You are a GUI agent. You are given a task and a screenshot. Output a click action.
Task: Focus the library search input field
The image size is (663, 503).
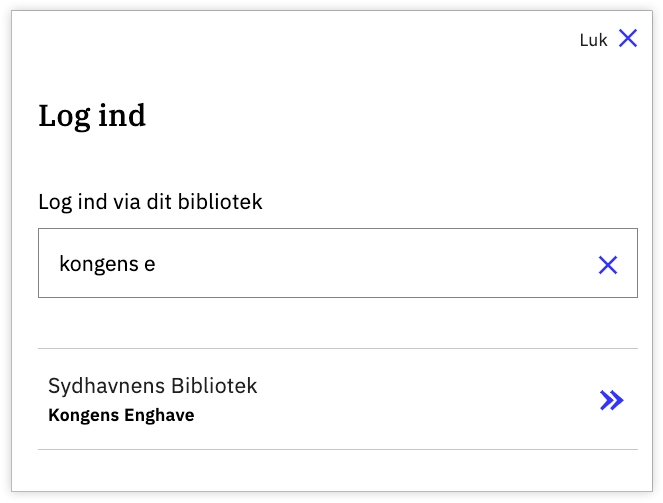(x=320, y=264)
